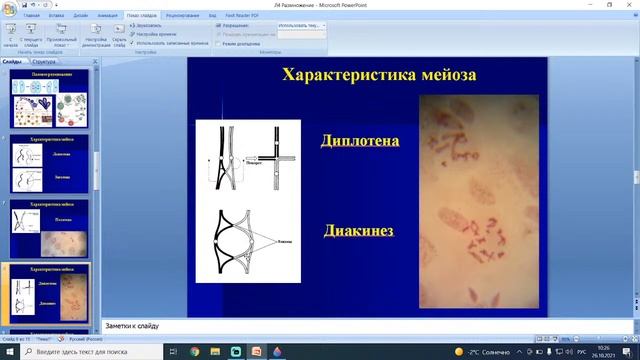Click Record Narration (Звукозапись)

(x=146, y=25)
